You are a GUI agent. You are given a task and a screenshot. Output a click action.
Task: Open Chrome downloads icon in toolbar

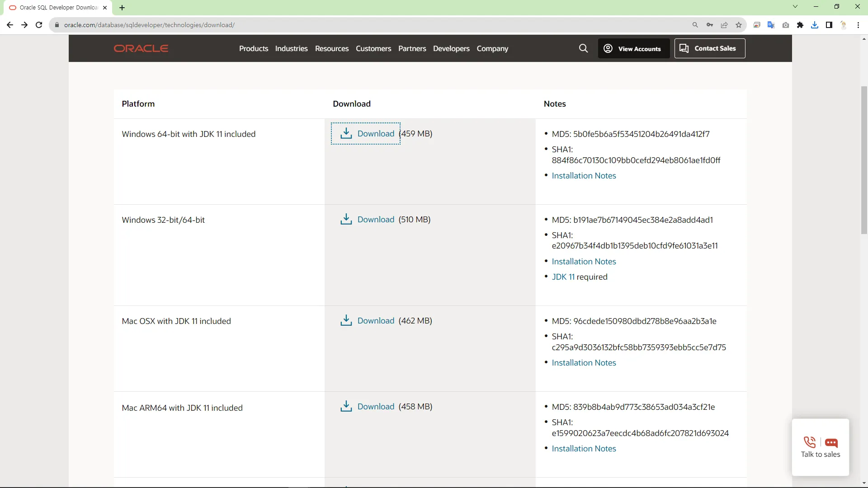(x=815, y=25)
